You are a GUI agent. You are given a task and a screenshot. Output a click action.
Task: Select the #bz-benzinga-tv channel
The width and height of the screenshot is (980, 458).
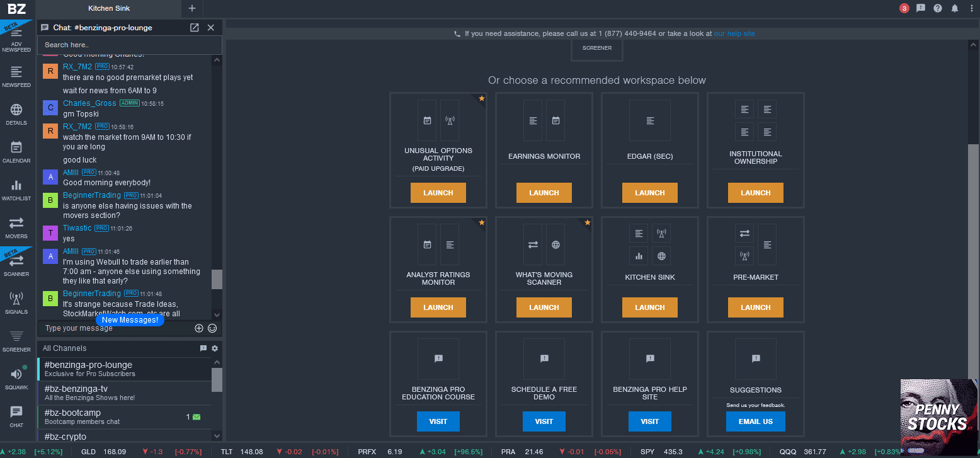point(124,393)
